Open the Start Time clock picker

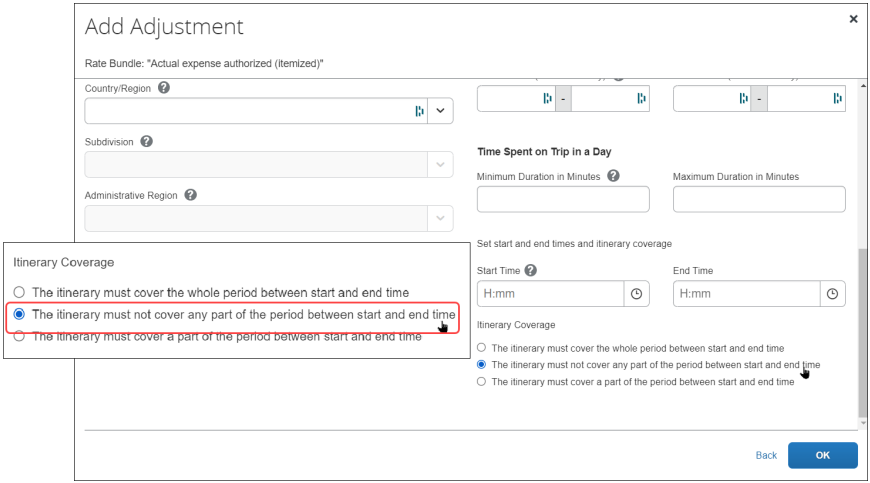[636, 294]
